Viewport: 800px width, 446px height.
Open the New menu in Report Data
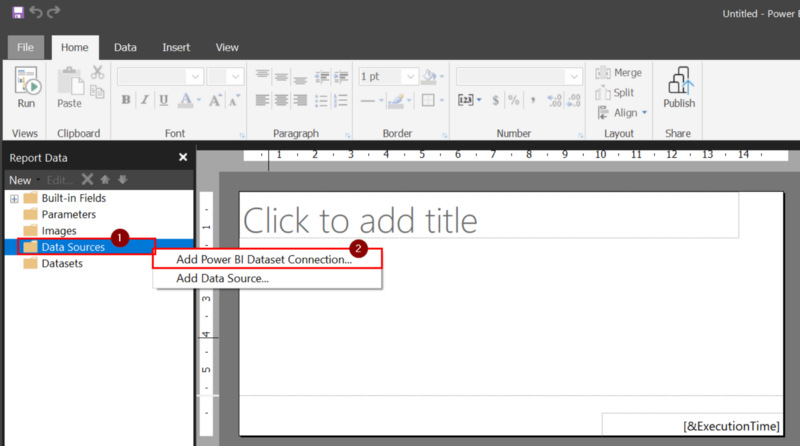point(23,180)
